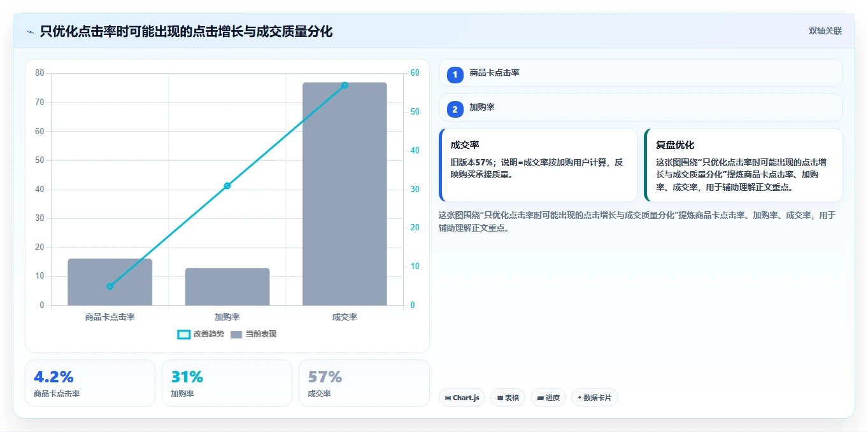
Task: Toggle the 当前表现 legend item
Action: [x=253, y=334]
